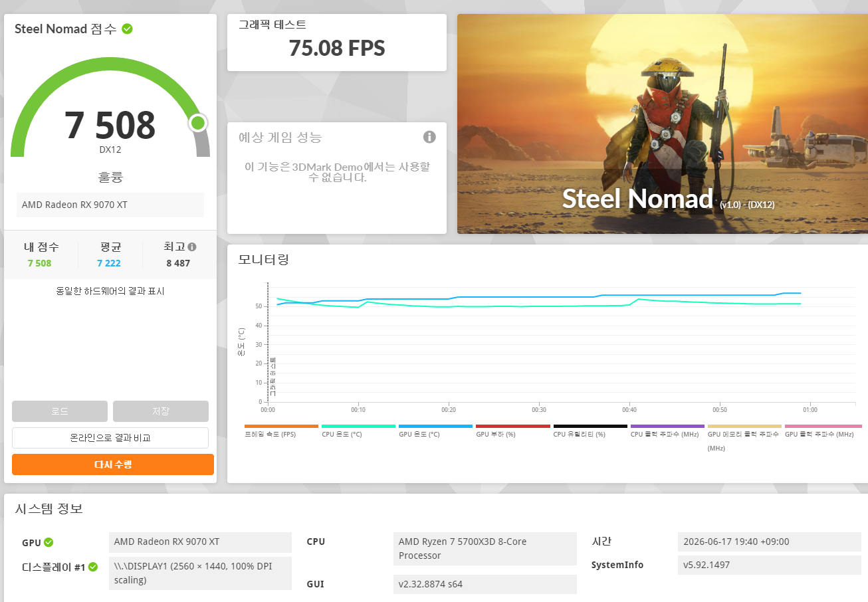Image resolution: width=868 pixels, height=602 pixels.
Task: Toggle GPU 클럭 주파수 pink legend entry
Action: 823,431
